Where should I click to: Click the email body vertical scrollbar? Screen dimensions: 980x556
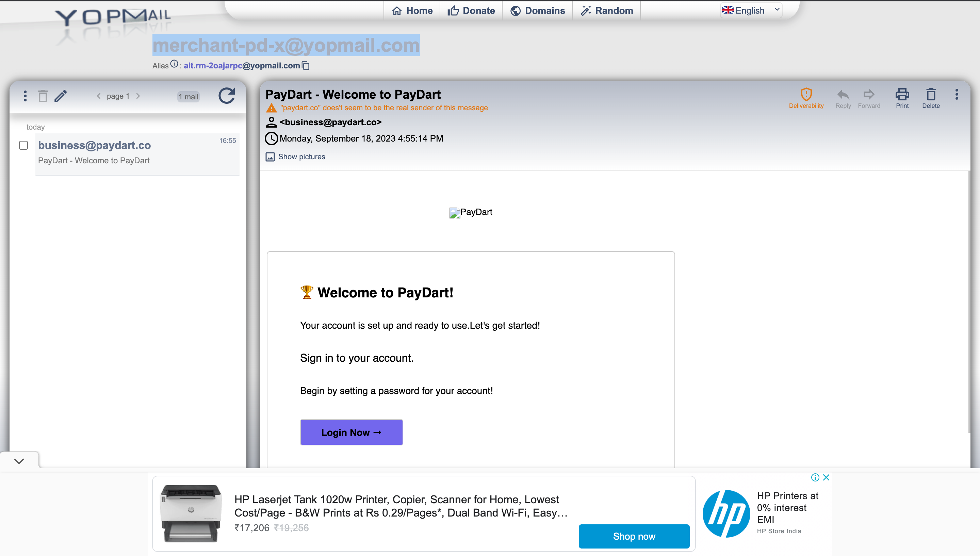click(x=969, y=302)
